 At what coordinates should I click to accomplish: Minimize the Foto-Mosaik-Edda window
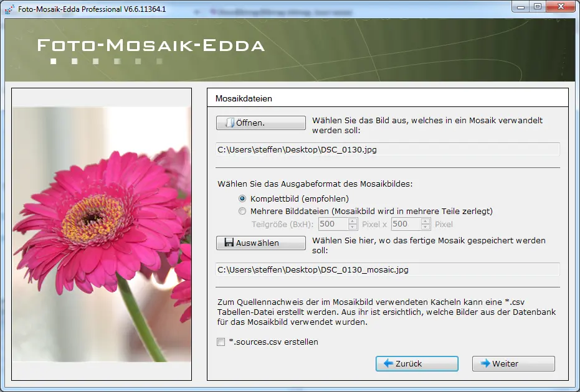point(521,7)
